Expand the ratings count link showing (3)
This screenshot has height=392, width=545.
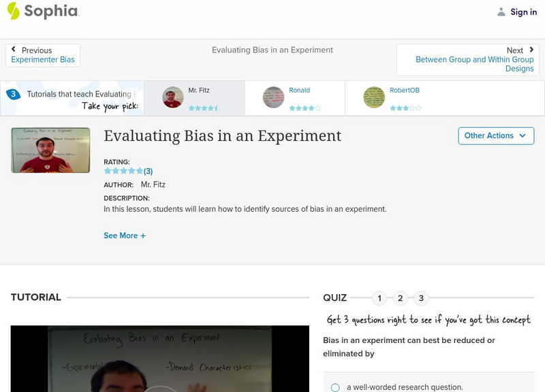[x=147, y=170]
